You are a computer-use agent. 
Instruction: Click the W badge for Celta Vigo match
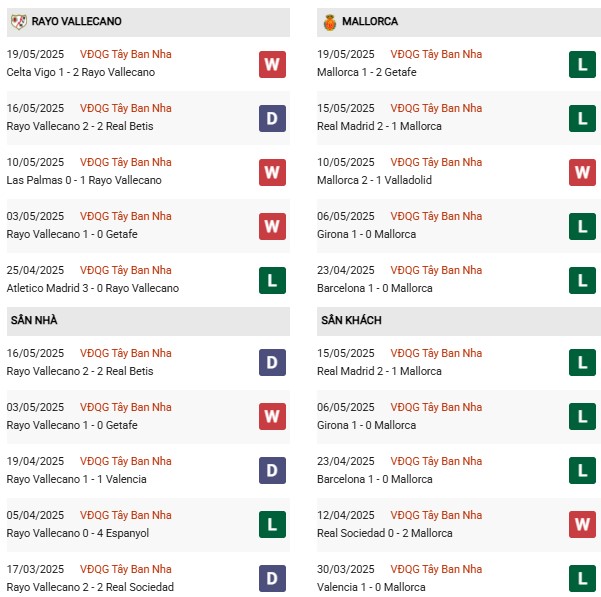tap(272, 64)
